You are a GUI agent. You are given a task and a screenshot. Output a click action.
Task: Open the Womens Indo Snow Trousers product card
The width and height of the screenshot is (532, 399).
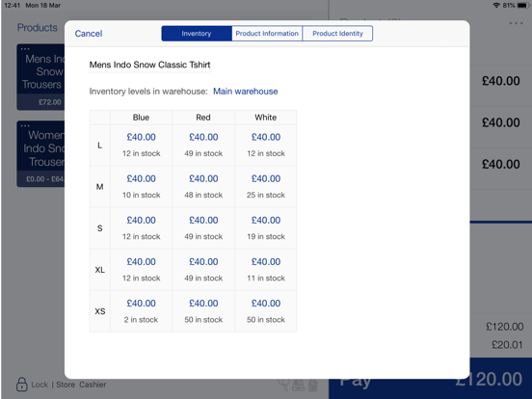[40, 153]
